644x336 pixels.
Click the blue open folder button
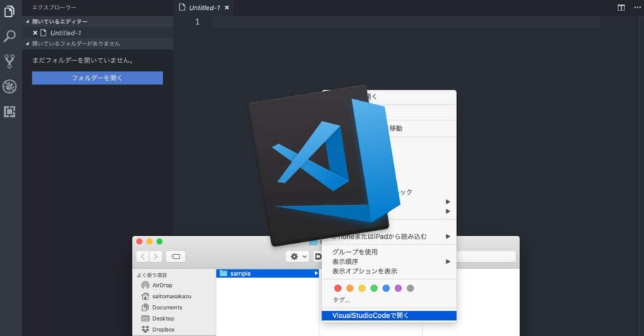97,78
